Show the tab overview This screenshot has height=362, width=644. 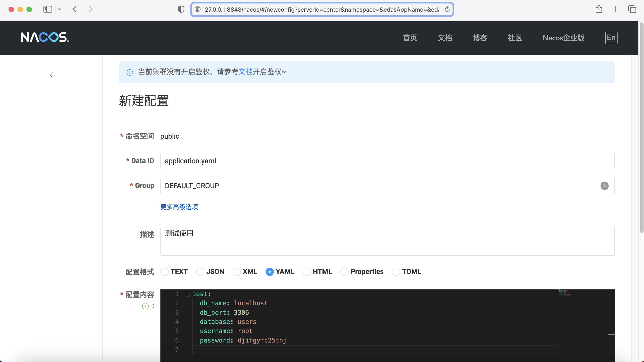(x=632, y=9)
